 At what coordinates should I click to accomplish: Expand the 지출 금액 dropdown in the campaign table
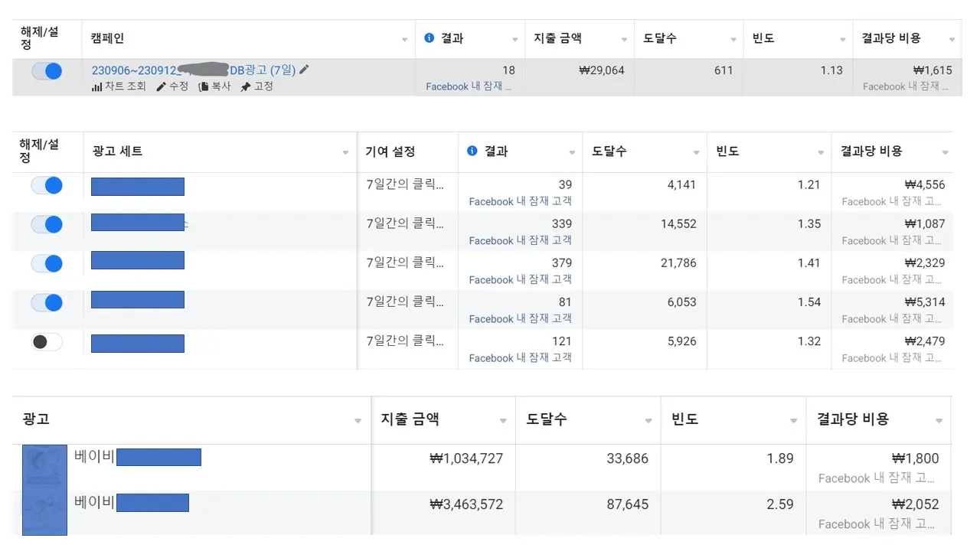(x=624, y=37)
